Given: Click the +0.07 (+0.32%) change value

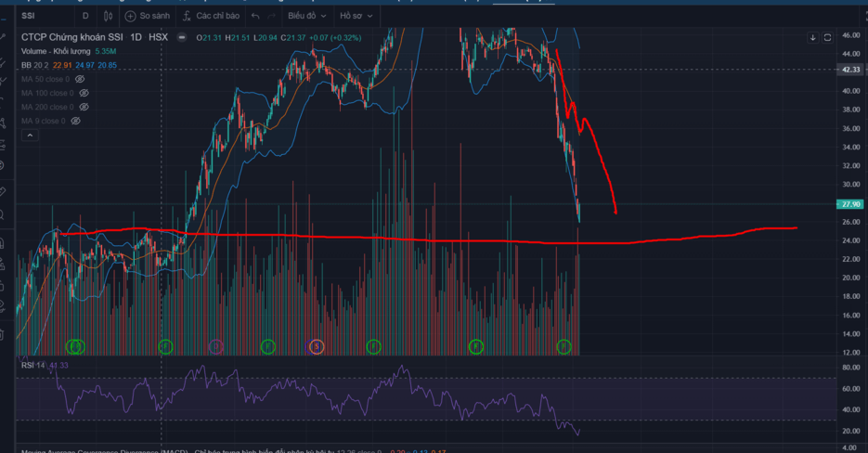Looking at the screenshot, I should [x=335, y=38].
